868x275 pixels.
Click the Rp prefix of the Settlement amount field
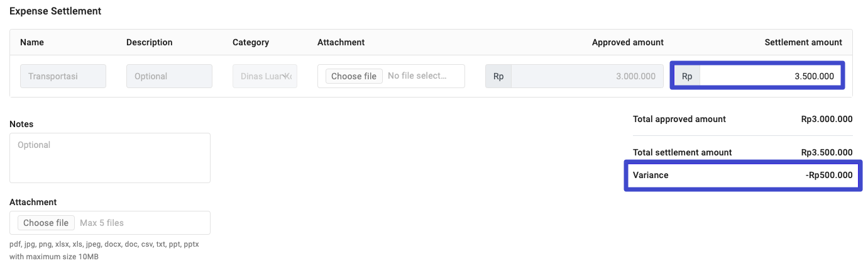(687, 76)
